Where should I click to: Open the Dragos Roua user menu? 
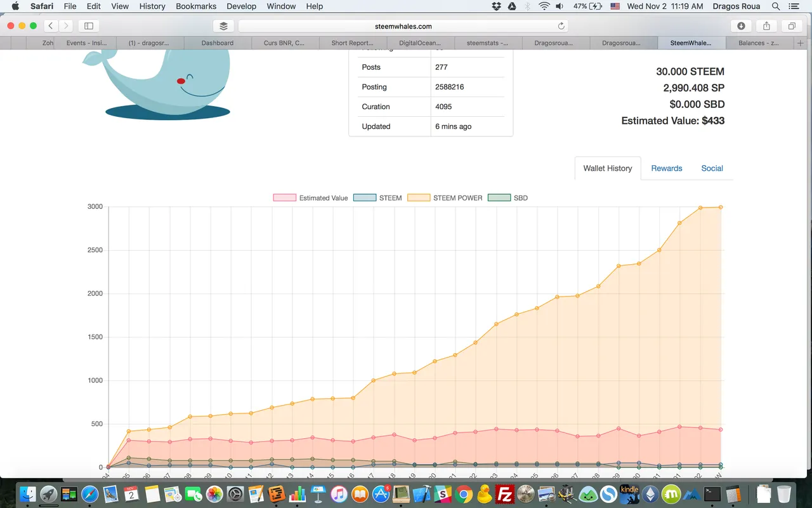(737, 6)
